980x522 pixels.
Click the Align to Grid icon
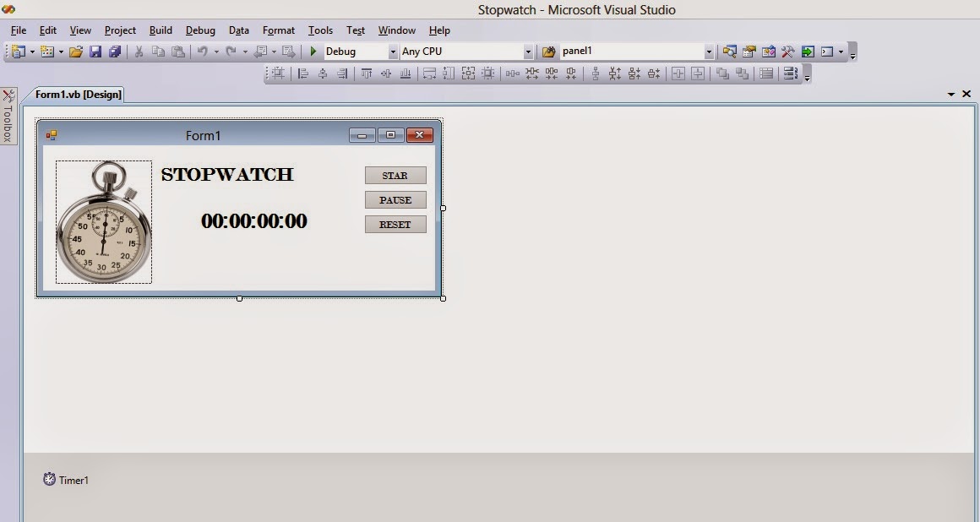[x=278, y=73]
